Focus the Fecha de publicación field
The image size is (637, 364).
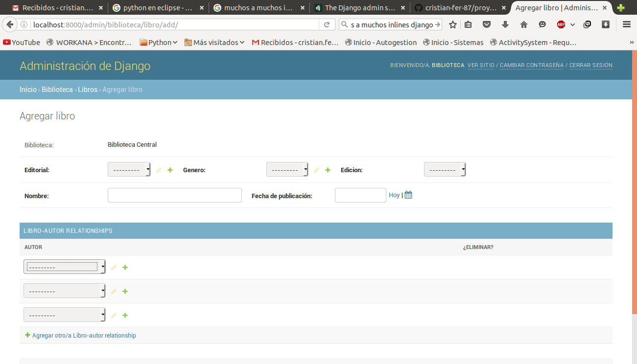click(x=360, y=195)
